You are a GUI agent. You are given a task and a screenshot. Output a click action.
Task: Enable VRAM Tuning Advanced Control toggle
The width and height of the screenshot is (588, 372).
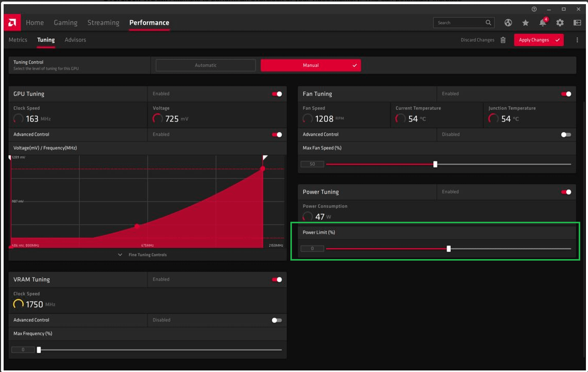tap(277, 320)
